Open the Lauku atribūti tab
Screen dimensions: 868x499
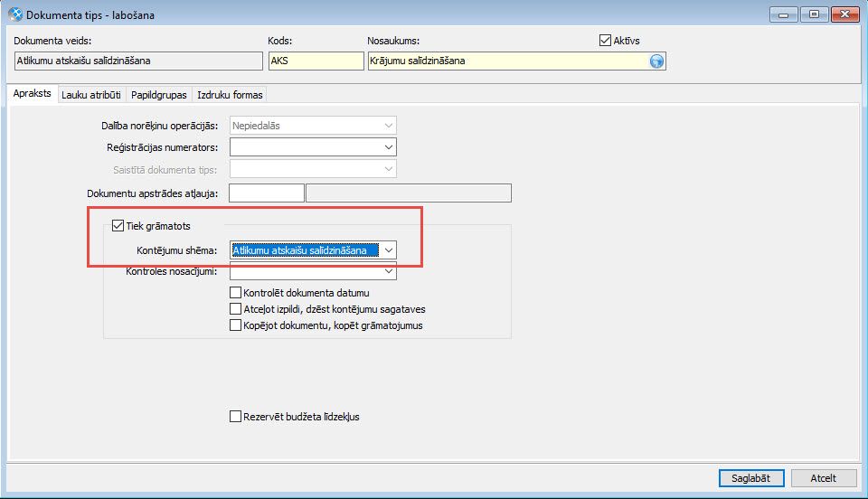pos(91,95)
